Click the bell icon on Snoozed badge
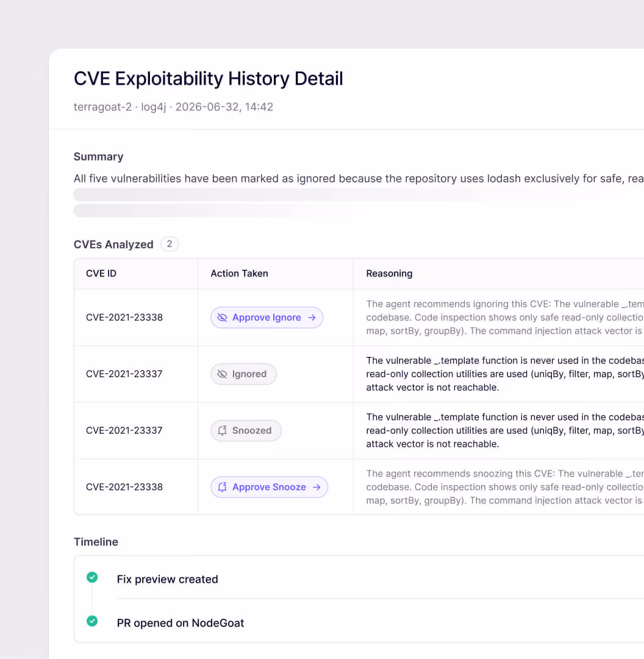Image resolution: width=644 pixels, height=659 pixels. tap(222, 430)
